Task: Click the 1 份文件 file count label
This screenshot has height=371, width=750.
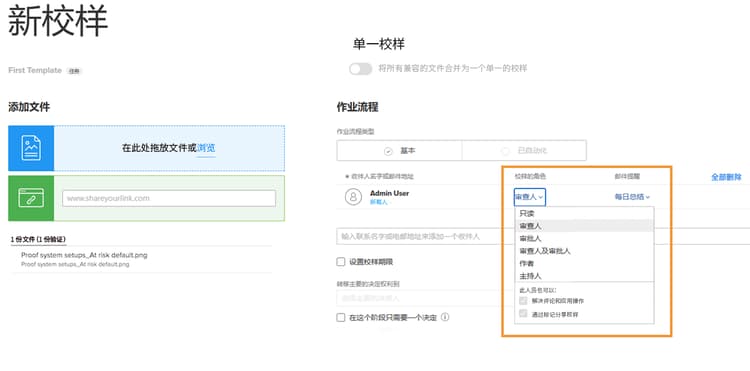Action: (x=38, y=239)
